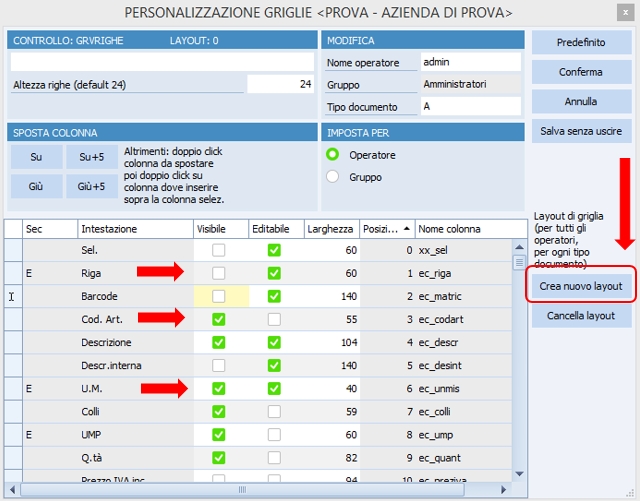This screenshot has height=501, width=640.
Task: Enable Visibile for the Riga row
Action: point(219,273)
